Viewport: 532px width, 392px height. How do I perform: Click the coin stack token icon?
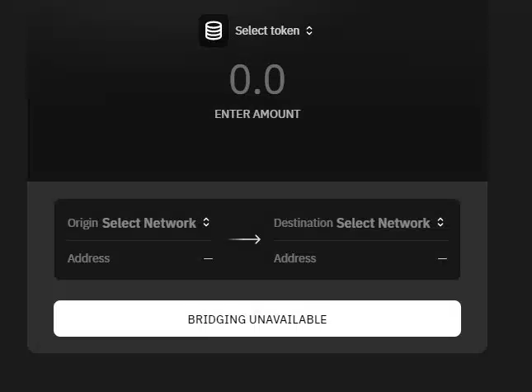pyautogui.click(x=214, y=31)
